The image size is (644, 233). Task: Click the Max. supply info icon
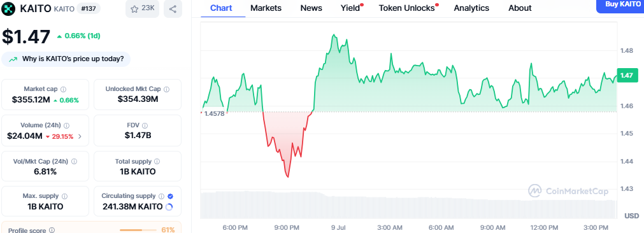pos(64,196)
